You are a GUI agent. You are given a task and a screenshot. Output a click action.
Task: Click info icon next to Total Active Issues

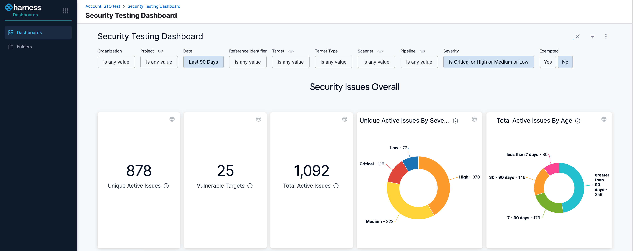336,186
